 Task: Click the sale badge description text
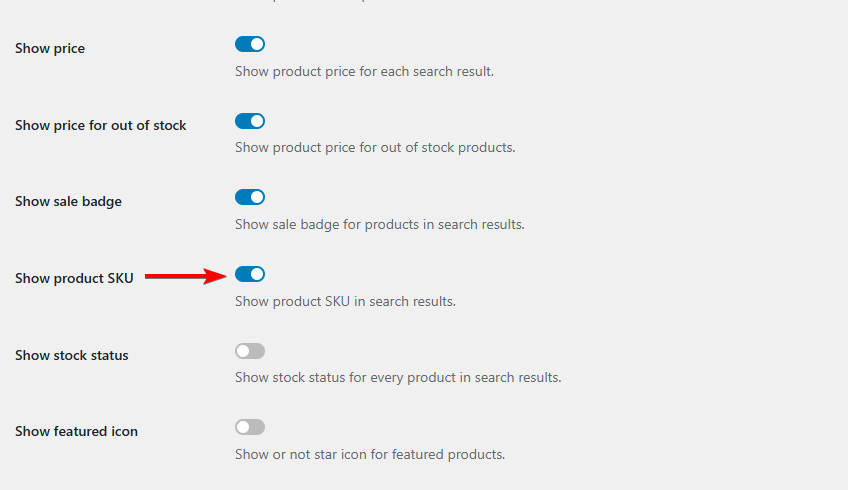point(380,225)
